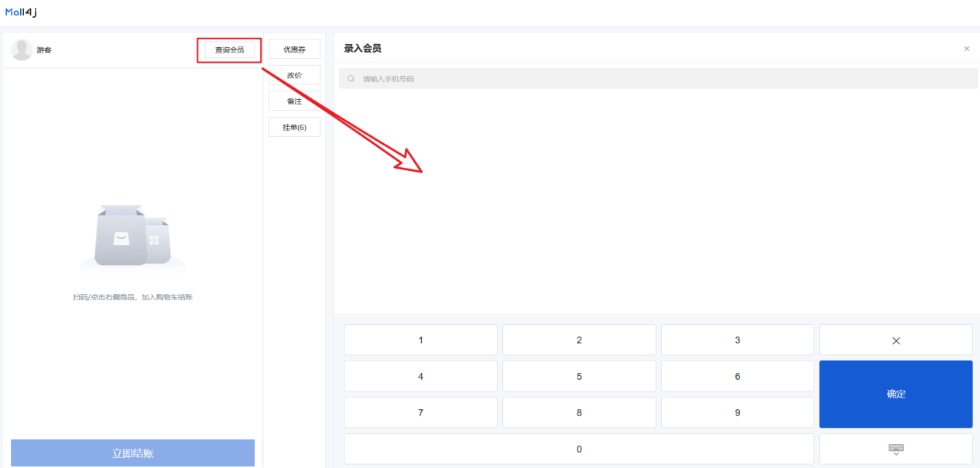The width and height of the screenshot is (980, 468).
Task: Click the Mall4j logo
Action: 21,12
